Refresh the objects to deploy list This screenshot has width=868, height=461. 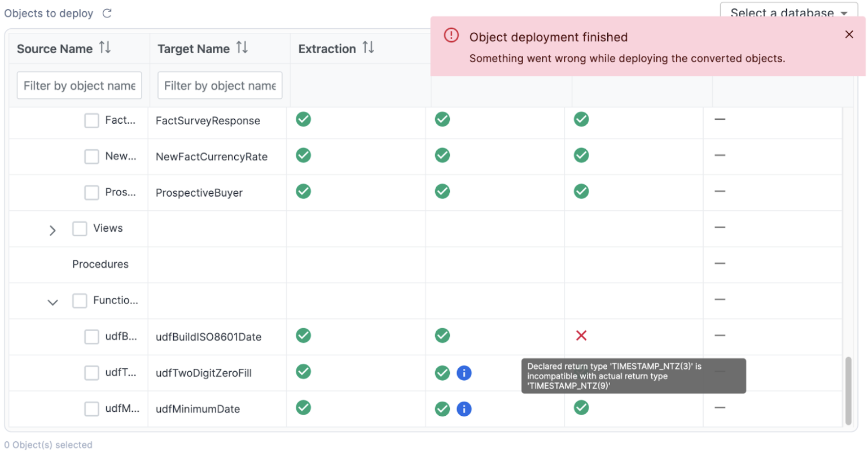pos(107,13)
